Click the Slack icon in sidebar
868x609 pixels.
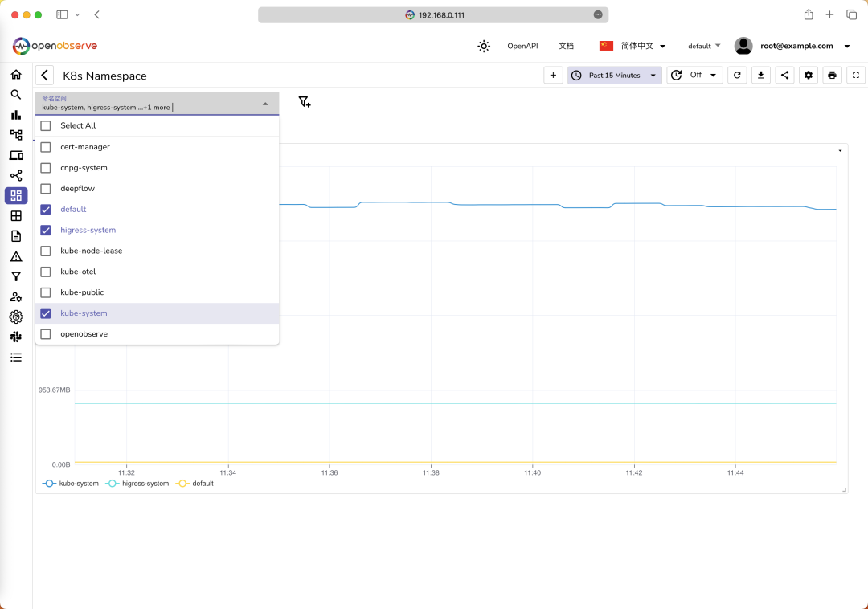click(x=16, y=337)
